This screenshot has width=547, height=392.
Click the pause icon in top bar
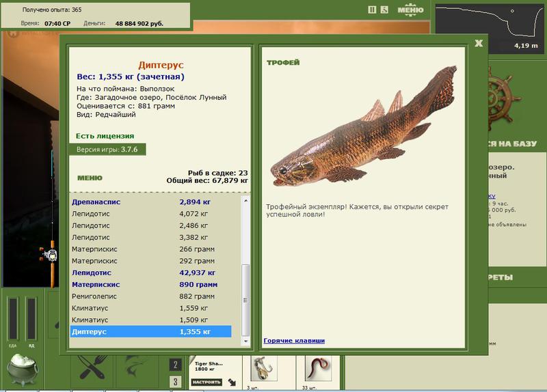372,10
